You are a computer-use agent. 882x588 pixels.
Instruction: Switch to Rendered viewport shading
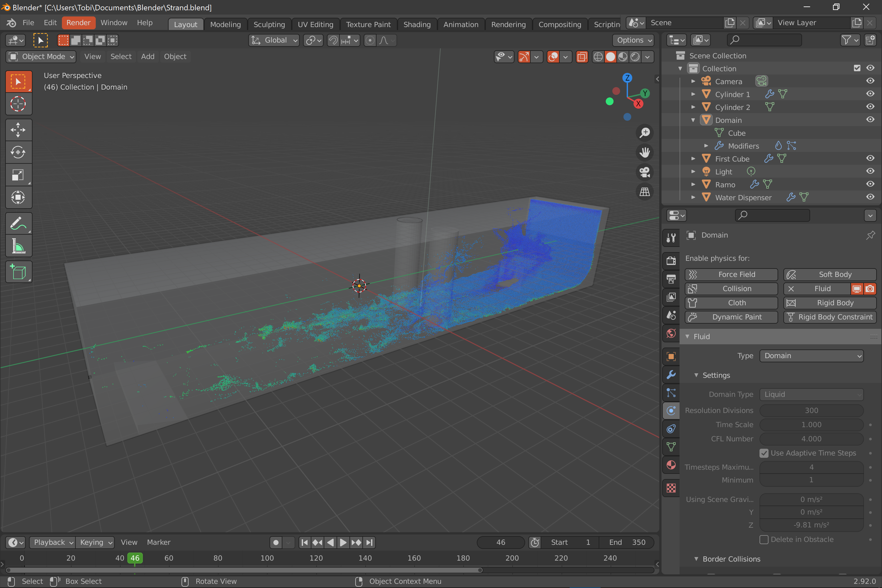635,57
